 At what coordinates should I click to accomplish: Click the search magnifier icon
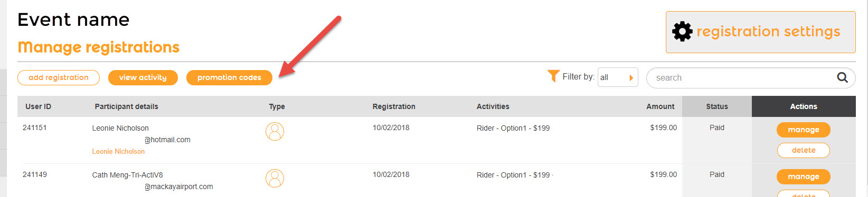pos(842,77)
